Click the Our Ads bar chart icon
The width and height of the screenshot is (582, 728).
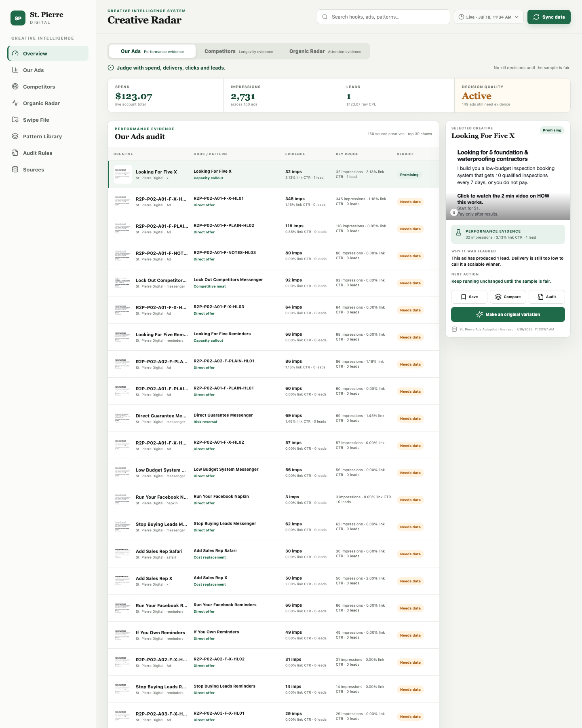tap(15, 70)
